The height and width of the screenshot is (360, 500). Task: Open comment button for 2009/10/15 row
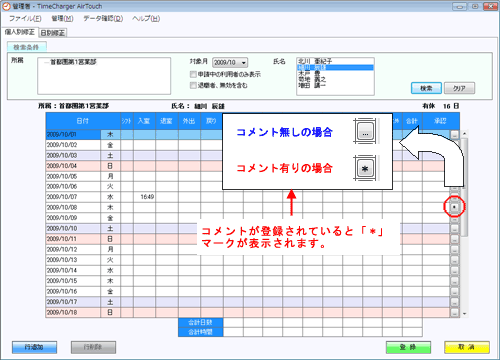pos(454,281)
